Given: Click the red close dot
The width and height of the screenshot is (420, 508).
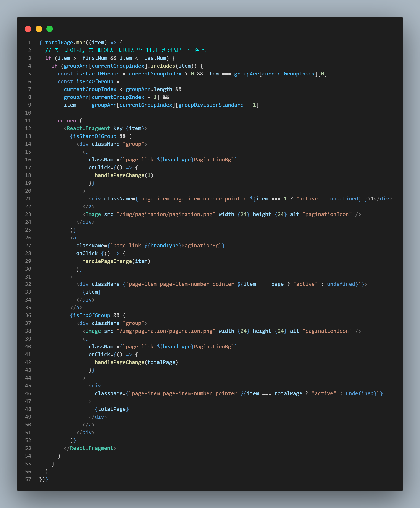Looking at the screenshot, I should (28, 29).
